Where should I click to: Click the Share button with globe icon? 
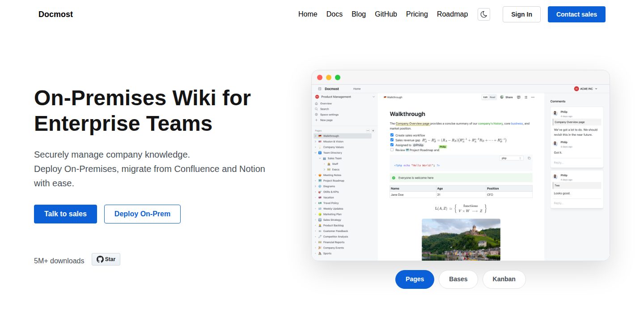pos(506,97)
